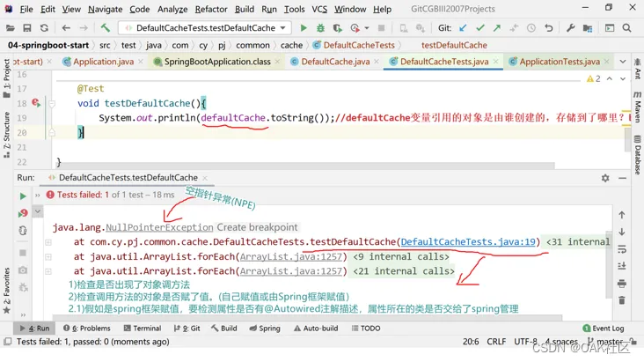Click the Save All toolbar icon
The height and width of the screenshot is (362, 644).
point(27,28)
